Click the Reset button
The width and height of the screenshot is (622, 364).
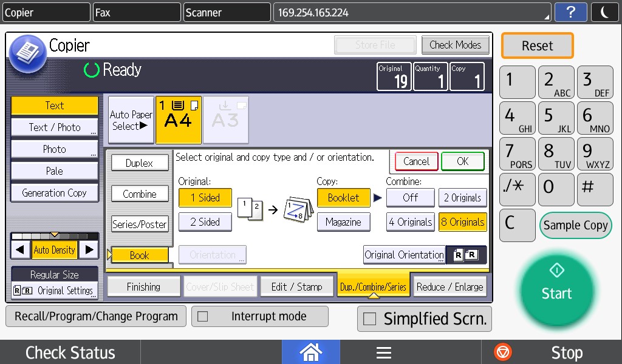pyautogui.click(x=537, y=46)
